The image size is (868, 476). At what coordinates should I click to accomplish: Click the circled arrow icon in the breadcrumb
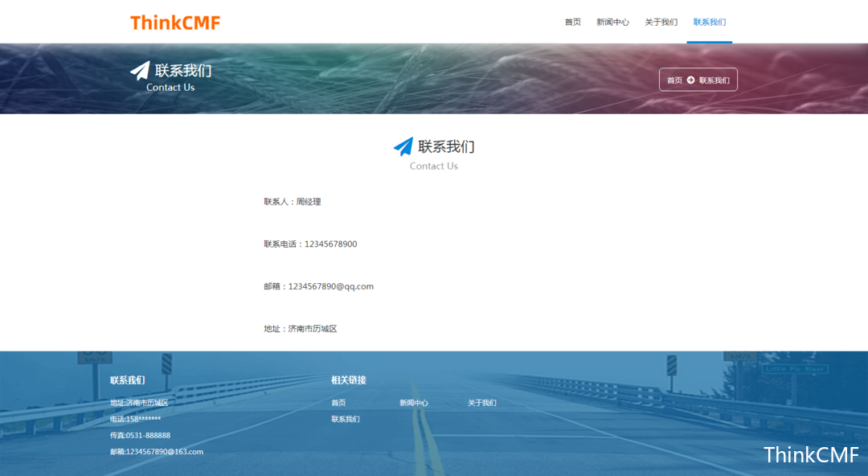690,80
